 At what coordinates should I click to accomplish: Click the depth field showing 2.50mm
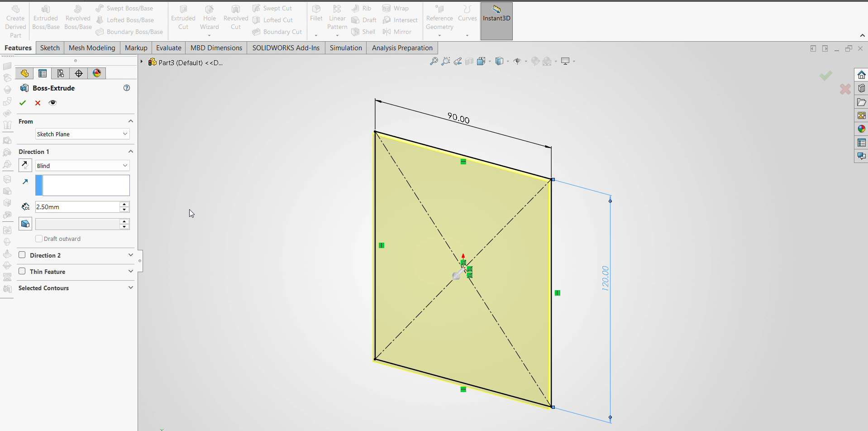(77, 207)
